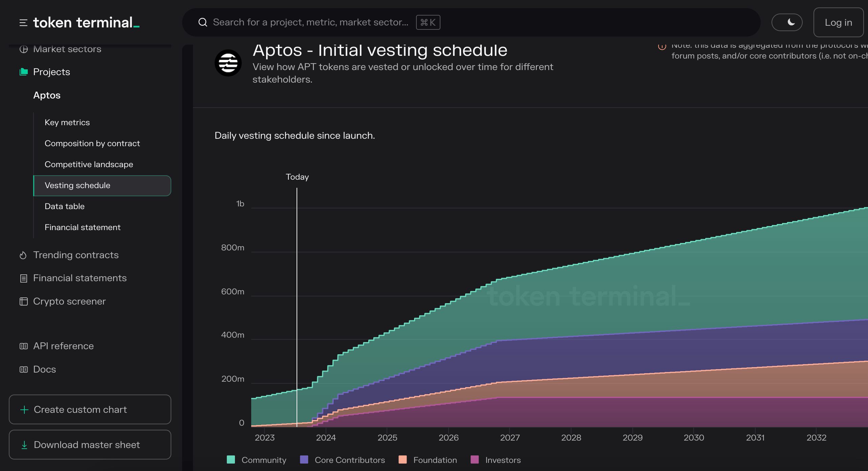Screen dimensions: 868x471
Task: Collapse the Aptos sidebar section
Action: pos(47,95)
